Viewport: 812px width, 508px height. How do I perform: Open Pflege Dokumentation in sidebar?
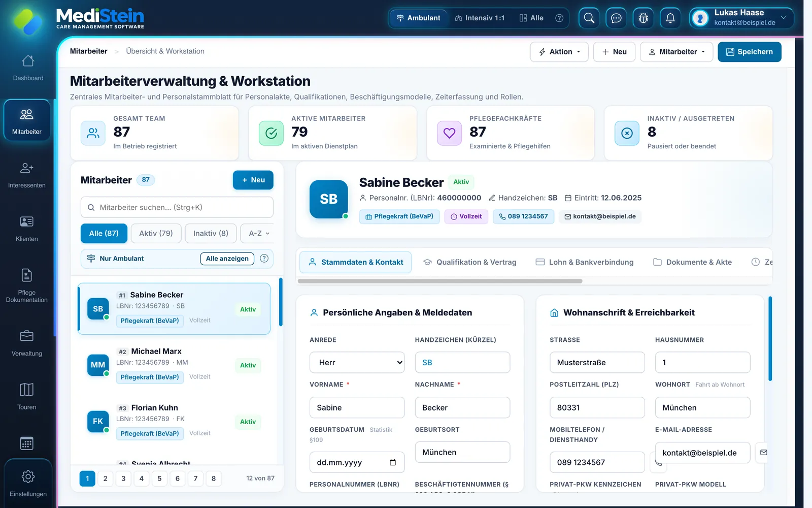pos(27,285)
